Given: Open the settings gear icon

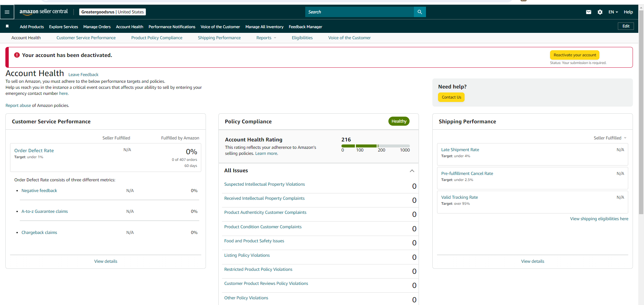Looking at the screenshot, I should tap(600, 12).
